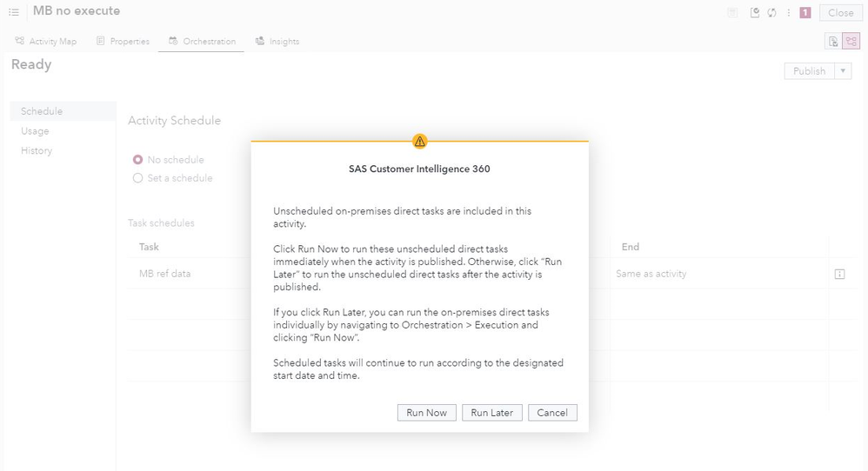Click the Run Now button

click(x=426, y=413)
